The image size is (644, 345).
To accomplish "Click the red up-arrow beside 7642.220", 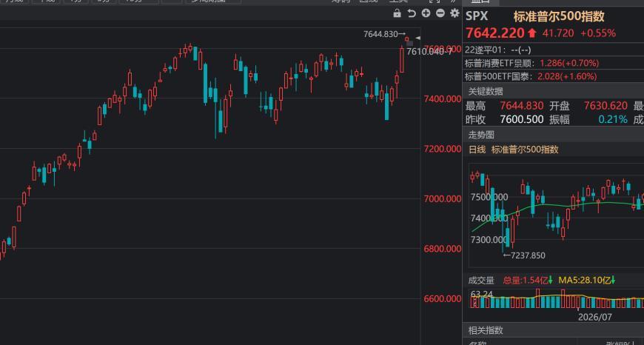I will pos(532,33).
